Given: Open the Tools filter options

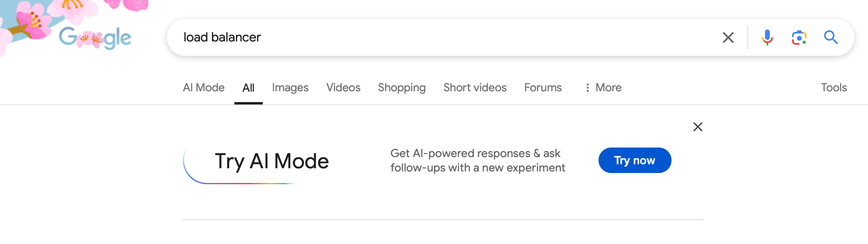Looking at the screenshot, I should pos(834,87).
